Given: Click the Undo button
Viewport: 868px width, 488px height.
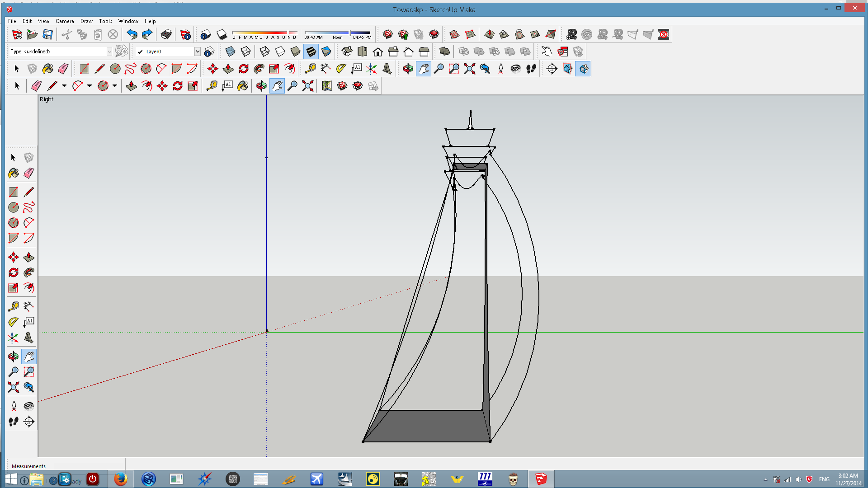Looking at the screenshot, I should 132,34.
